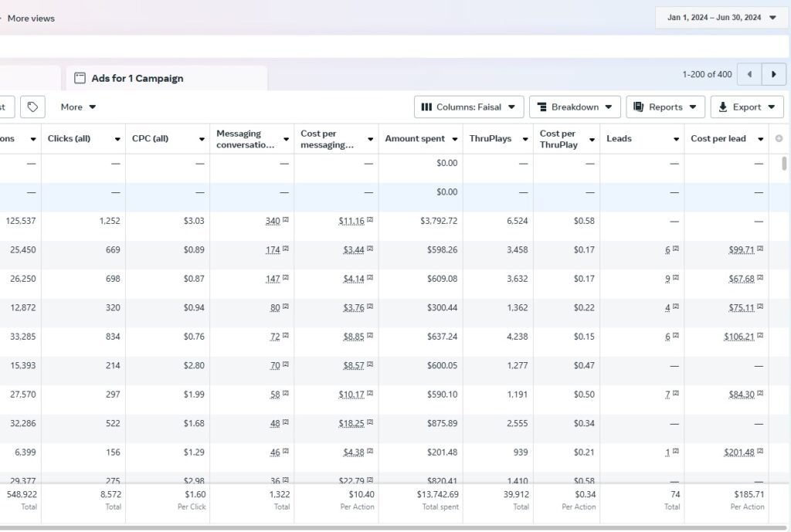791x532 pixels.
Task: Click the footnote icon beside $10.17
Action: pos(370,393)
